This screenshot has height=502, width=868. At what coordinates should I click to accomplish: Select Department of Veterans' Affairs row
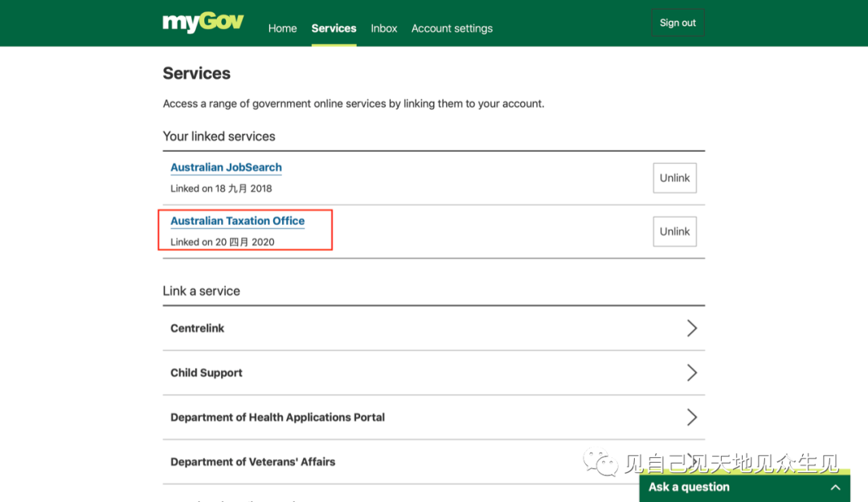(433, 462)
